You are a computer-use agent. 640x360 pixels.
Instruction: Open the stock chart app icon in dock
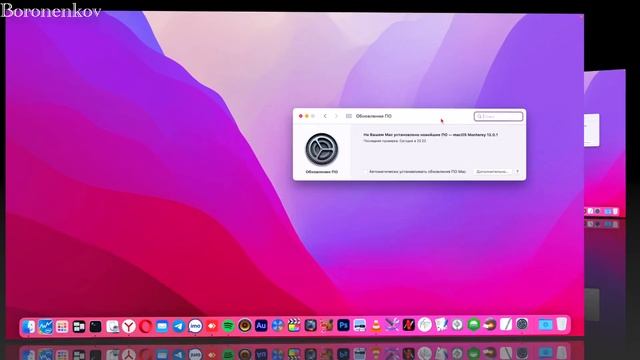pyautogui.click(x=45, y=326)
